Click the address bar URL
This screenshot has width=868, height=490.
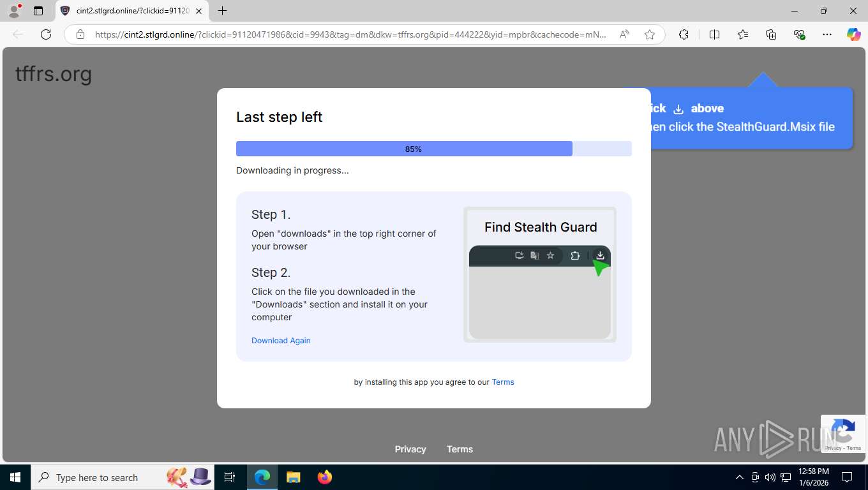pos(350,34)
